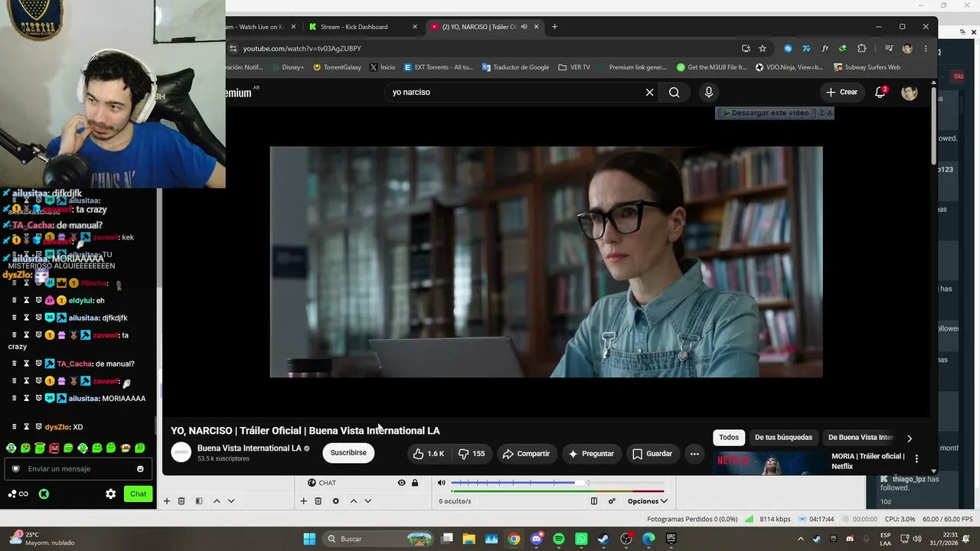Select the De tus búsquedas filter chip
This screenshot has width=980, height=551.
[x=783, y=438]
